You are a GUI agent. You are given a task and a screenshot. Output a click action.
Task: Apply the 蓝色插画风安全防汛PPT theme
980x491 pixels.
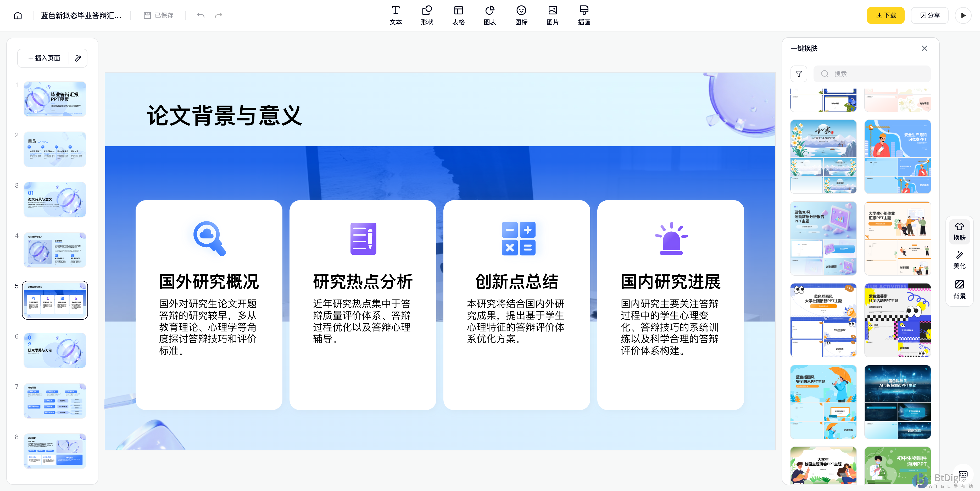click(823, 402)
